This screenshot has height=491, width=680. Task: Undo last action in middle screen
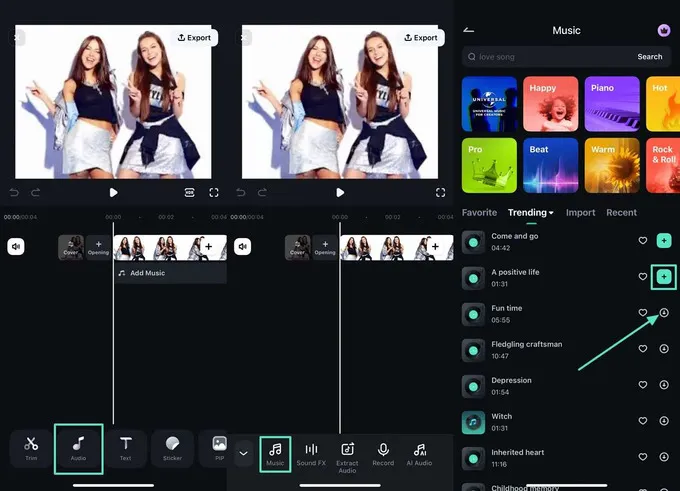coord(241,192)
